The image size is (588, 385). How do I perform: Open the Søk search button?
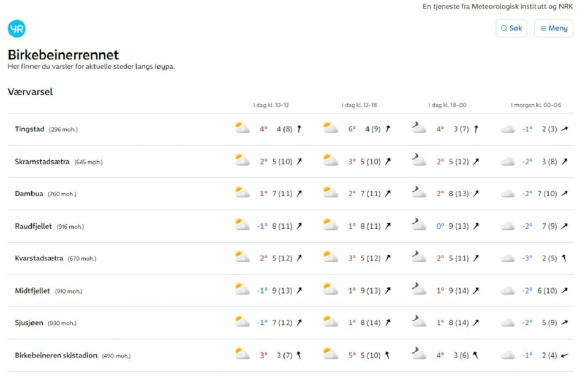(x=511, y=28)
